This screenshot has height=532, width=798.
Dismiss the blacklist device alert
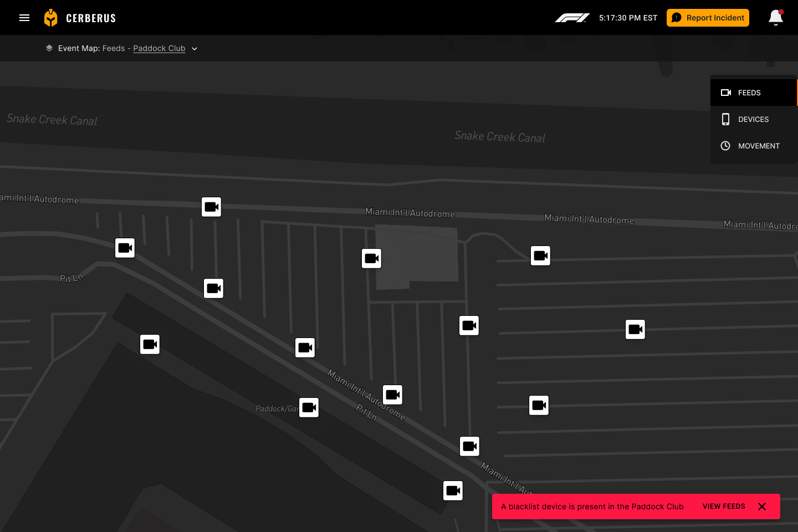click(762, 507)
